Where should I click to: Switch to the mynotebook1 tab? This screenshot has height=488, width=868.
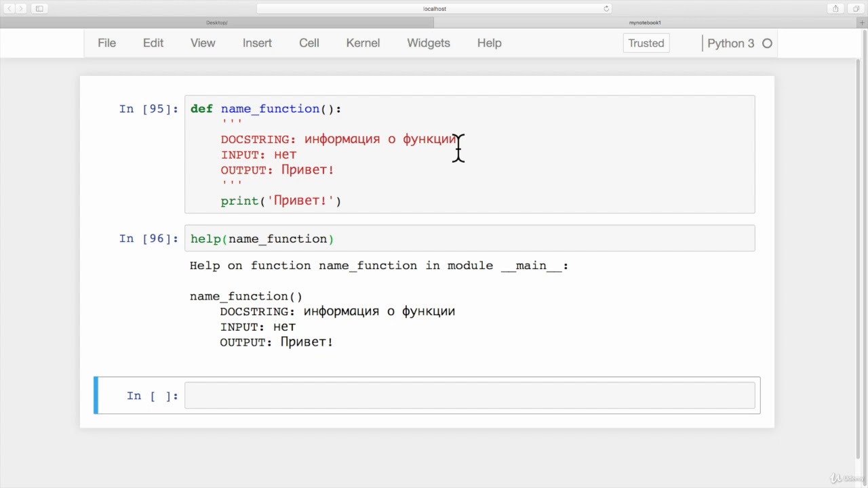tap(645, 22)
